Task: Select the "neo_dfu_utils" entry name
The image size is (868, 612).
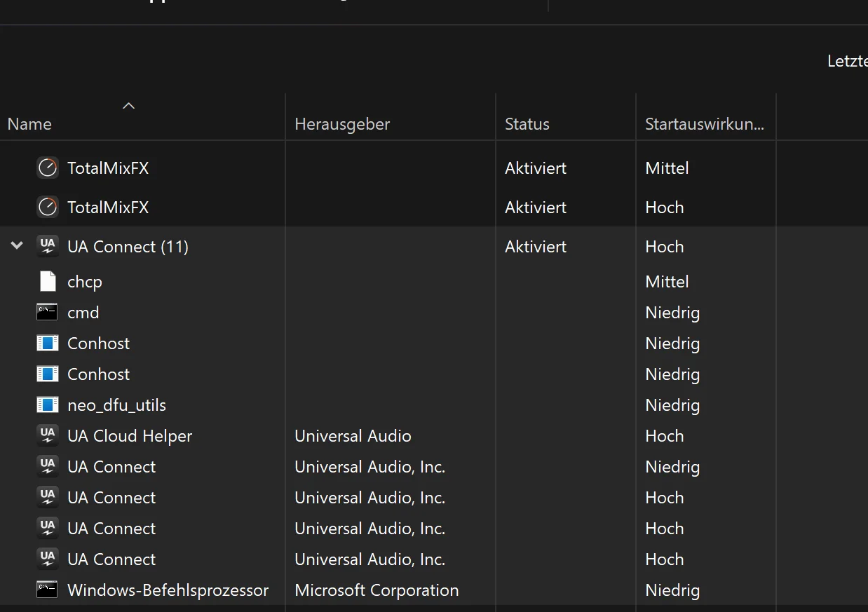Action: 116,405
